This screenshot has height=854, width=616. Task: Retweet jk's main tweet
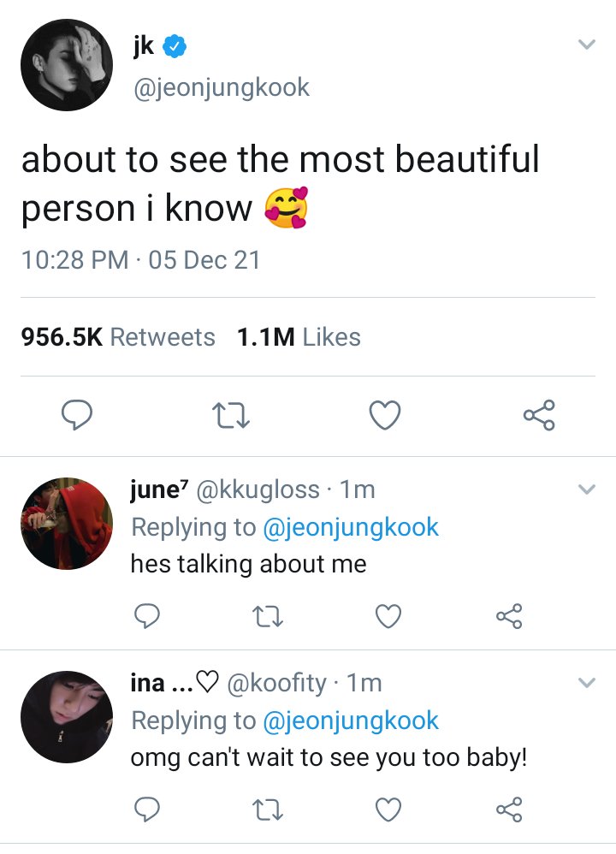230,416
